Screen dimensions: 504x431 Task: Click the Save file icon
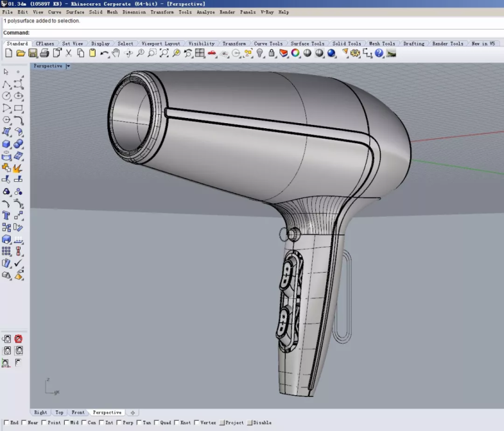(x=33, y=53)
